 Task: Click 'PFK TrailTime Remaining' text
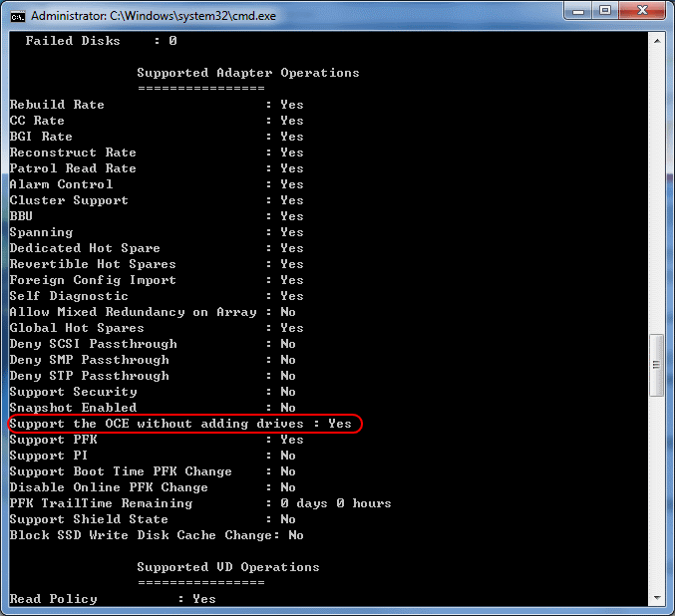tap(101, 503)
